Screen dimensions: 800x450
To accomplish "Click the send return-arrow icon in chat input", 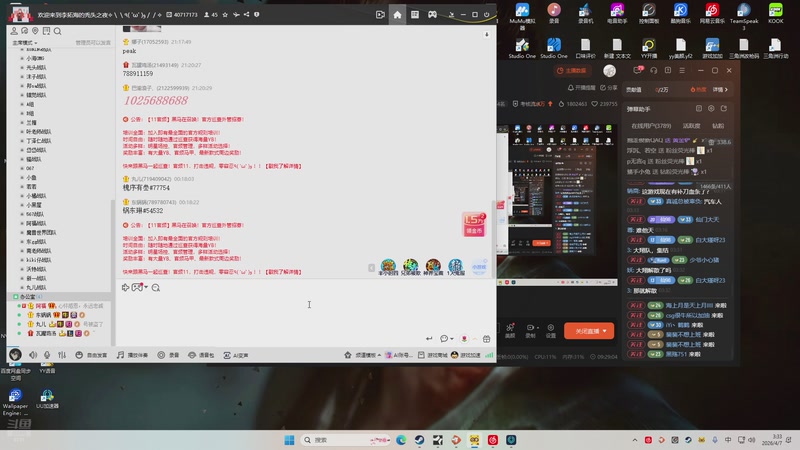I will click(x=429, y=338).
